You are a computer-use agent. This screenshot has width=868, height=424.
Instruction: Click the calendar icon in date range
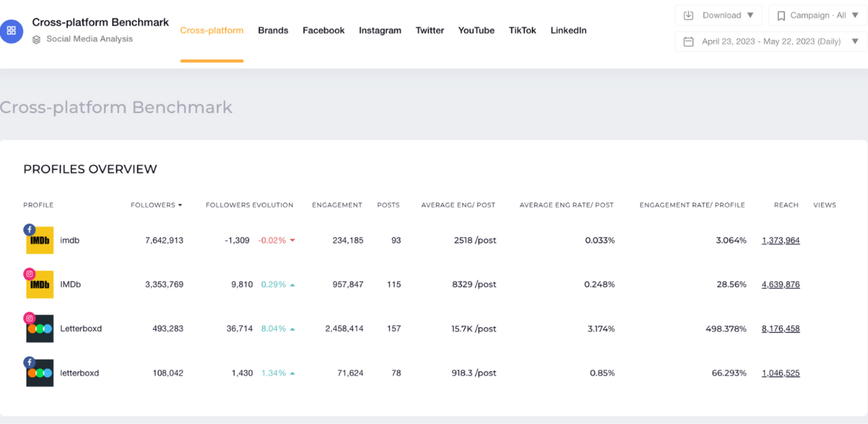click(689, 41)
